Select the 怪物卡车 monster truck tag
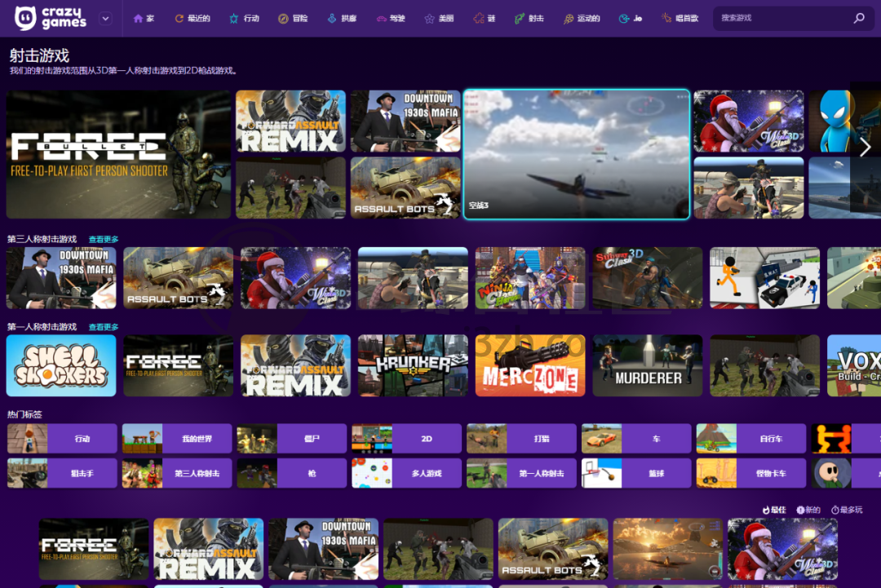Viewport: 881px width, 588px height. pos(751,474)
